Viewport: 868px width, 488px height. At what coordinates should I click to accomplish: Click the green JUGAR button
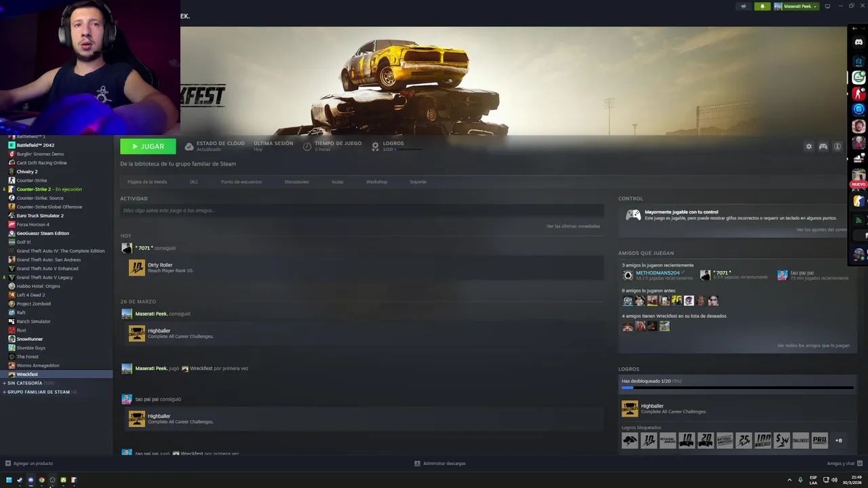(x=148, y=146)
